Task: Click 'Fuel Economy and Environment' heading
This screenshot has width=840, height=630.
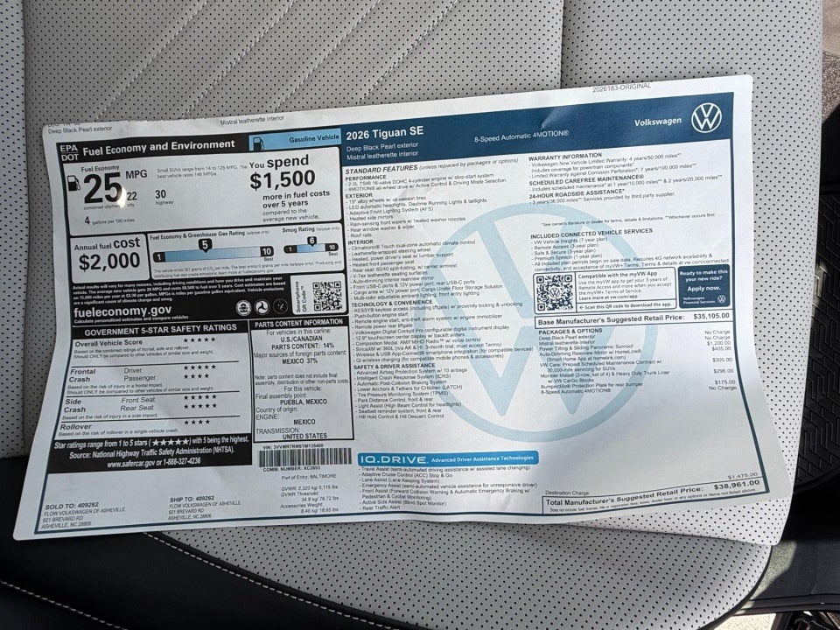Action: coord(158,146)
